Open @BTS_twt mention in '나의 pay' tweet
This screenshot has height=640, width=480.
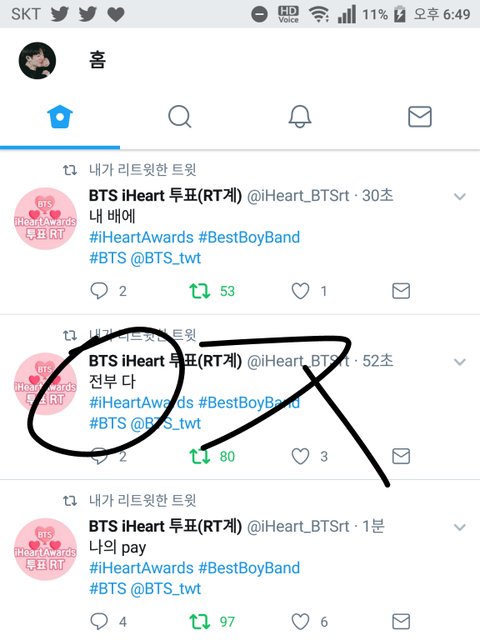[x=165, y=589]
